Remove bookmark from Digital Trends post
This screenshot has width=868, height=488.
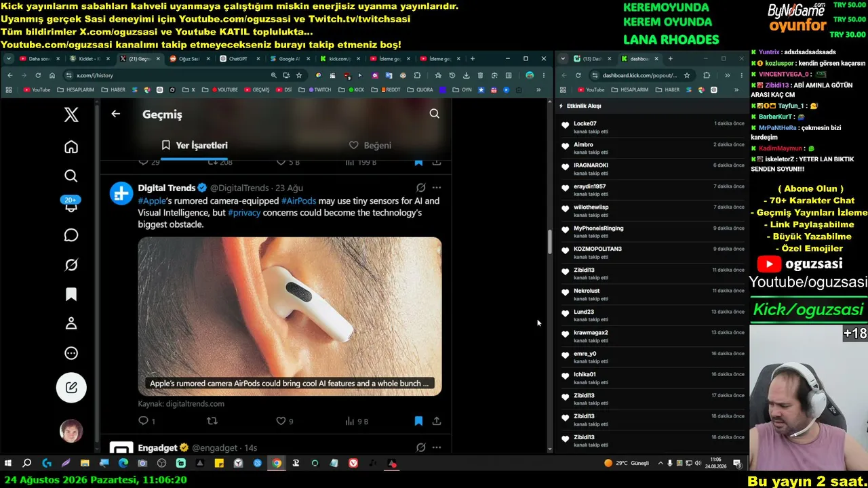[418, 421]
